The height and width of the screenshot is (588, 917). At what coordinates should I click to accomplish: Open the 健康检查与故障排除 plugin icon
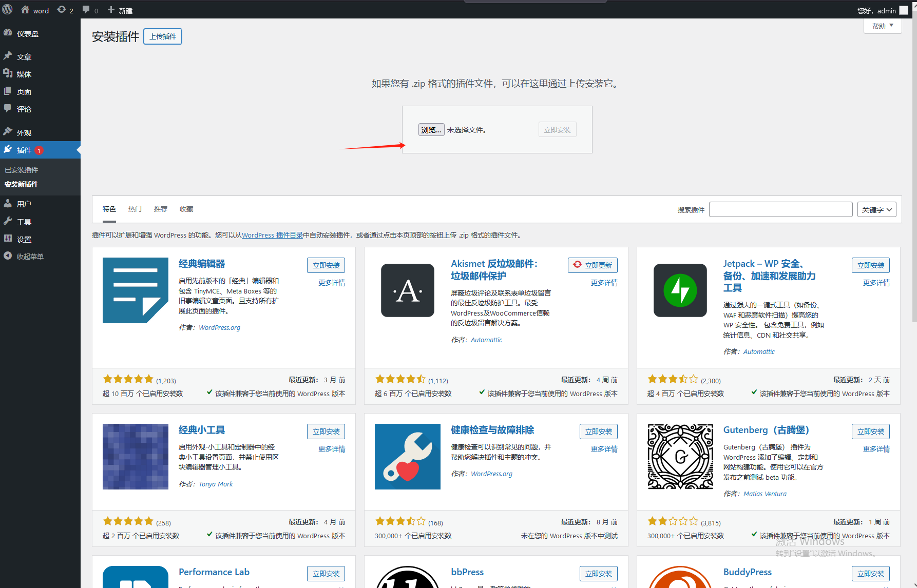(x=408, y=457)
